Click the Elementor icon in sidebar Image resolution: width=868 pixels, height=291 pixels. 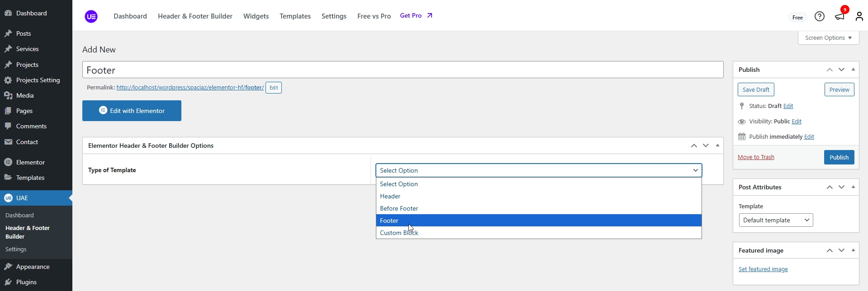8,162
